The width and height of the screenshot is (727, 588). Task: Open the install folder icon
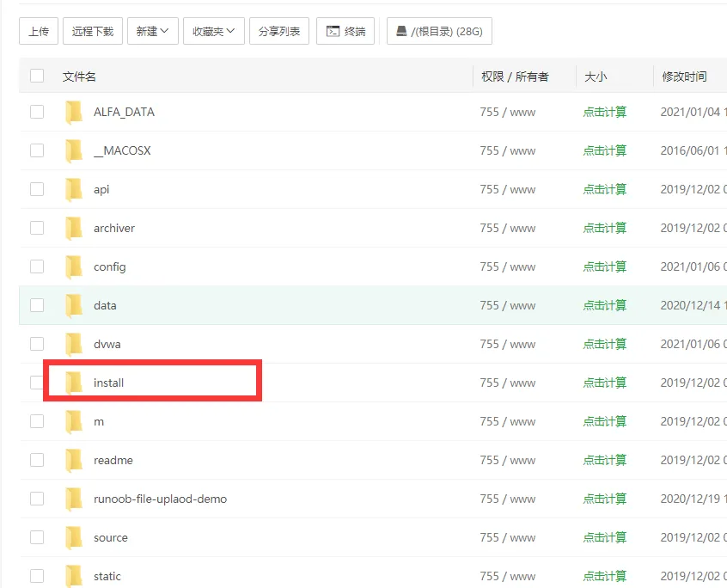pos(74,383)
